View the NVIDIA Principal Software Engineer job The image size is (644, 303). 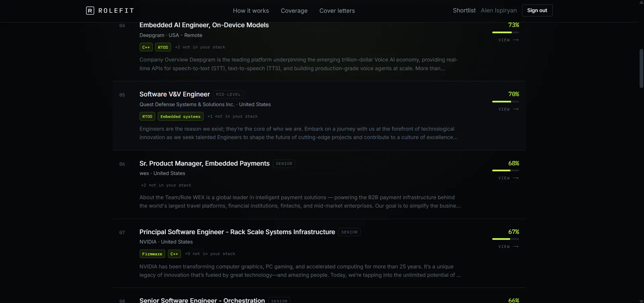click(x=508, y=247)
